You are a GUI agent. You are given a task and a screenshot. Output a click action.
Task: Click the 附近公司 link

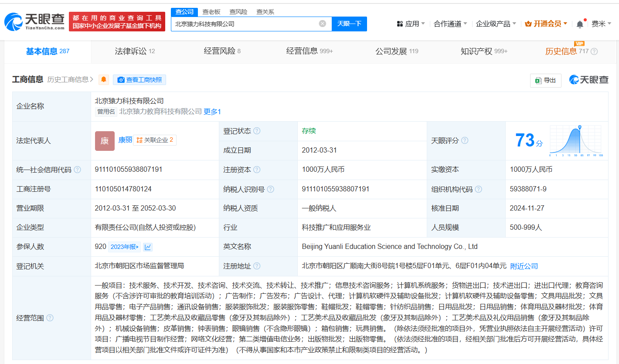pos(524,266)
